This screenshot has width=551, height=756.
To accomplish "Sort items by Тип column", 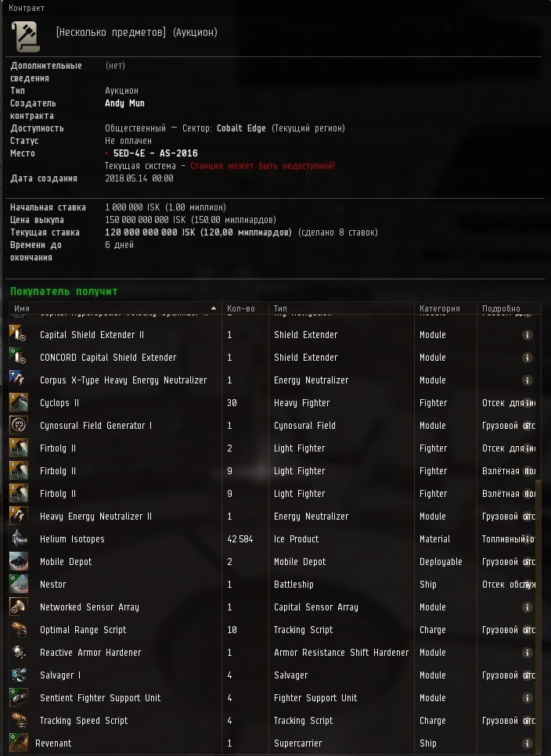I will click(341, 308).
